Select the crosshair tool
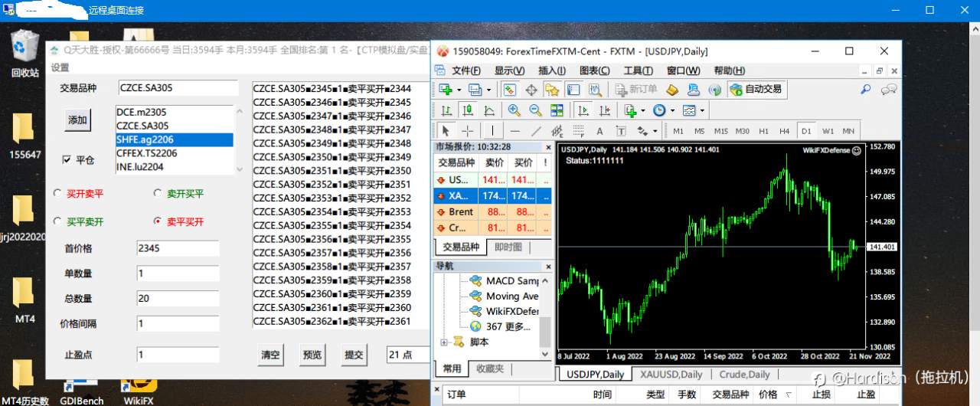980x406 pixels. pyautogui.click(x=467, y=131)
